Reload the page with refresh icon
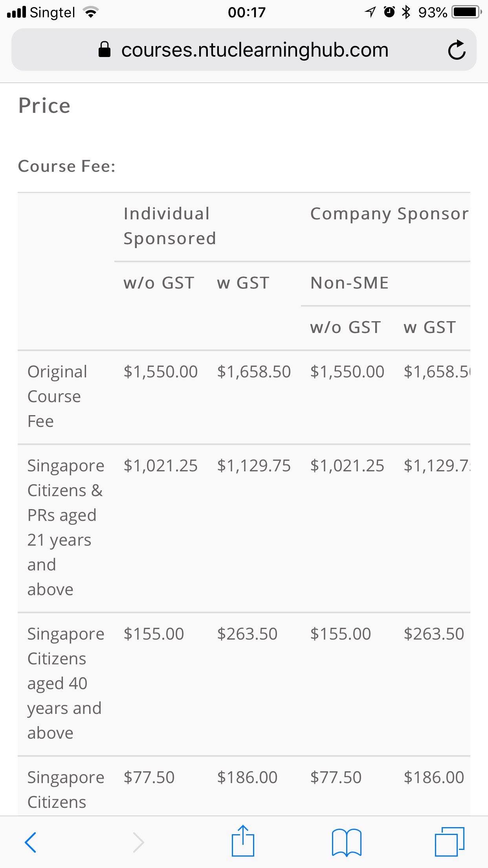Image resolution: width=488 pixels, height=868 pixels. (457, 50)
